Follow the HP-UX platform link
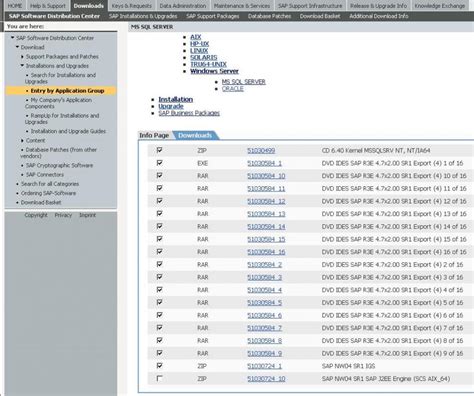 pyautogui.click(x=199, y=44)
